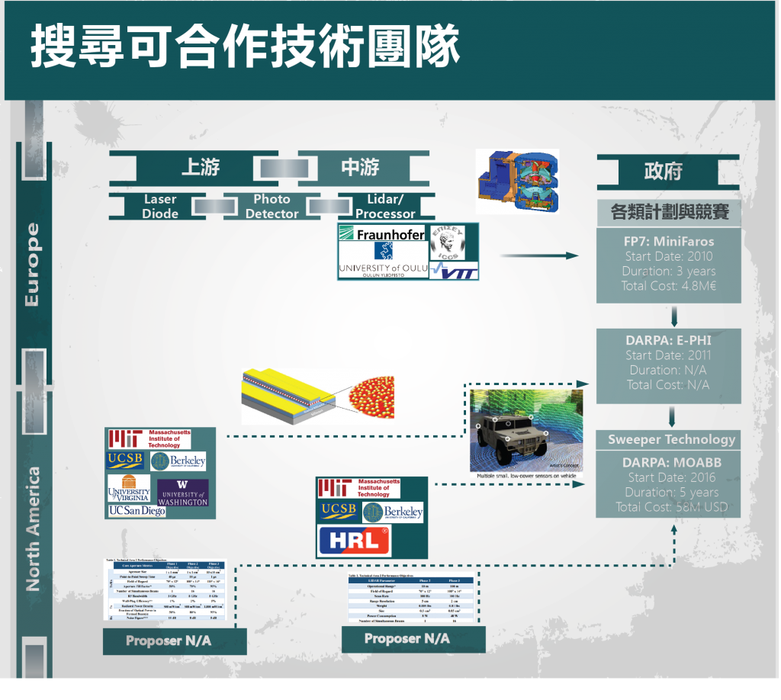Viewport: 781px width, 700px height.
Task: Open the military vehicle sensor concept image
Action: click(x=526, y=431)
